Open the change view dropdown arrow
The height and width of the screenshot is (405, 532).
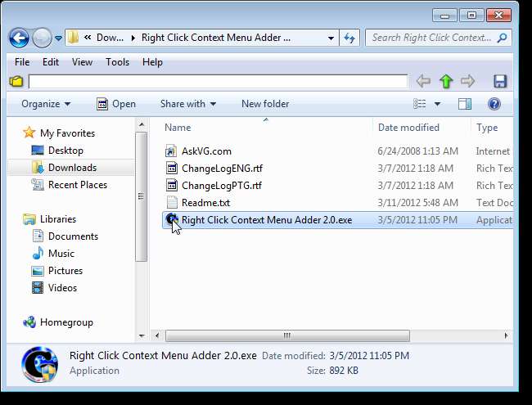pos(437,104)
